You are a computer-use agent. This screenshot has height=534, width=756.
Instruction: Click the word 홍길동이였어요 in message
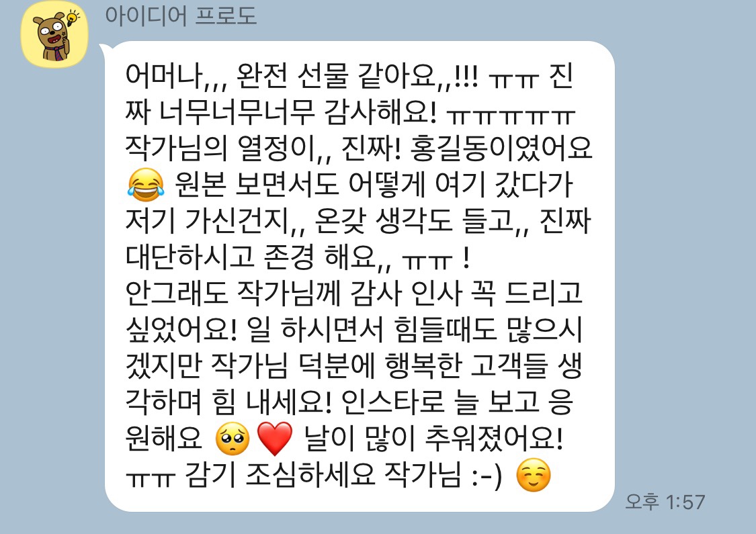tap(501, 148)
